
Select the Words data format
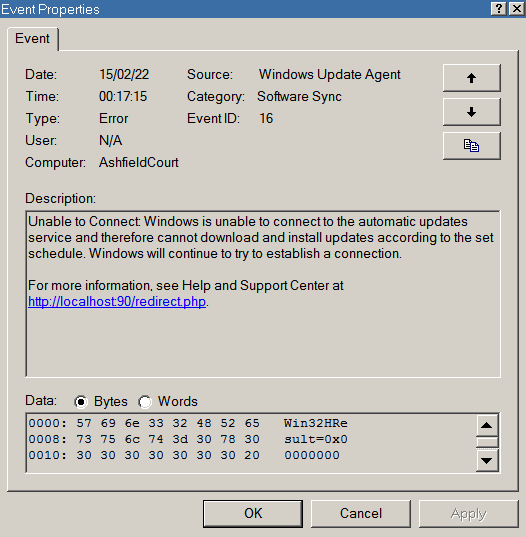click(x=145, y=401)
